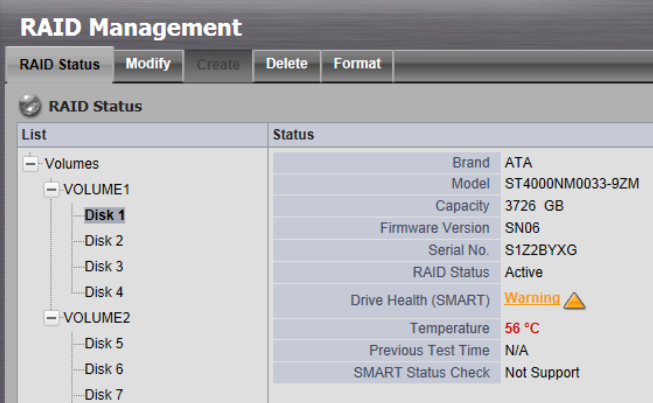Click the disabled Create tab

coord(217,65)
